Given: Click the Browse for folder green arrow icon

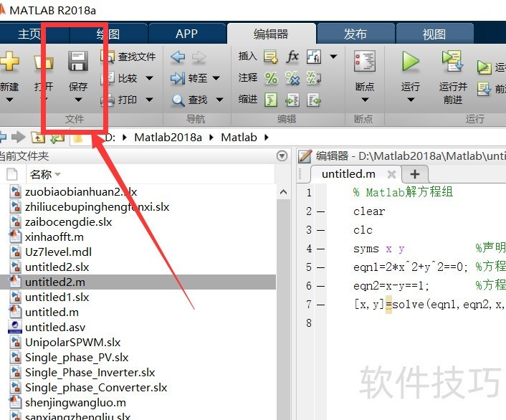Looking at the screenshot, I should point(57,138).
